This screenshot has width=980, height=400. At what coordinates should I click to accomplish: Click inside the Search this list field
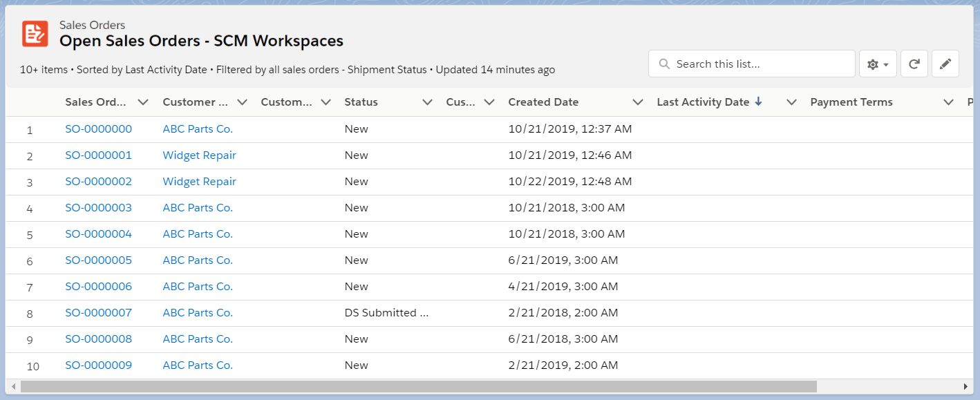coord(751,63)
